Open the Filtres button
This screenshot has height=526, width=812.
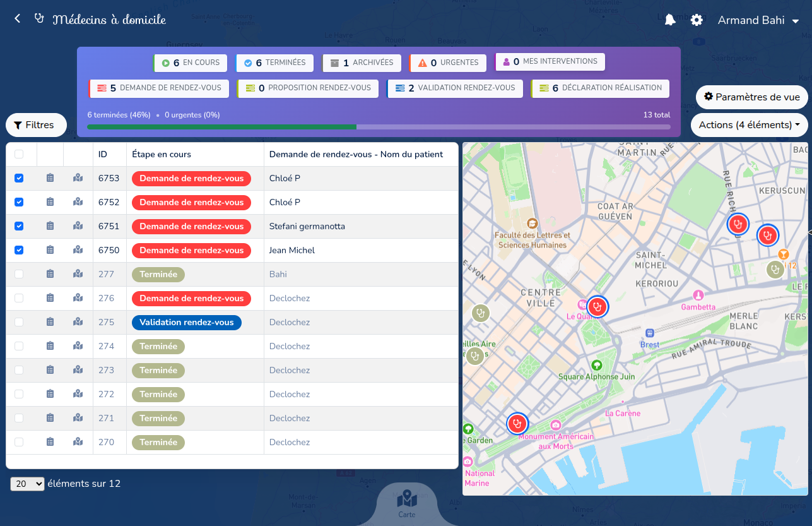click(x=36, y=125)
